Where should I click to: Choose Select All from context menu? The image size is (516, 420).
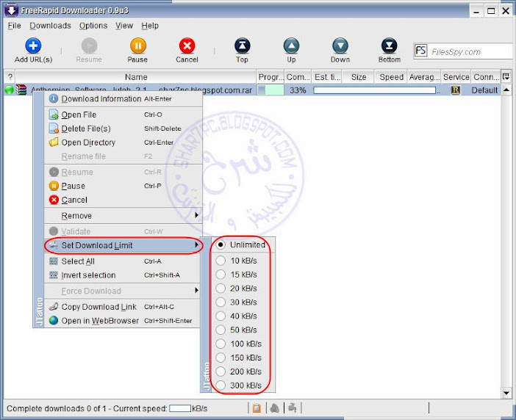click(123, 261)
